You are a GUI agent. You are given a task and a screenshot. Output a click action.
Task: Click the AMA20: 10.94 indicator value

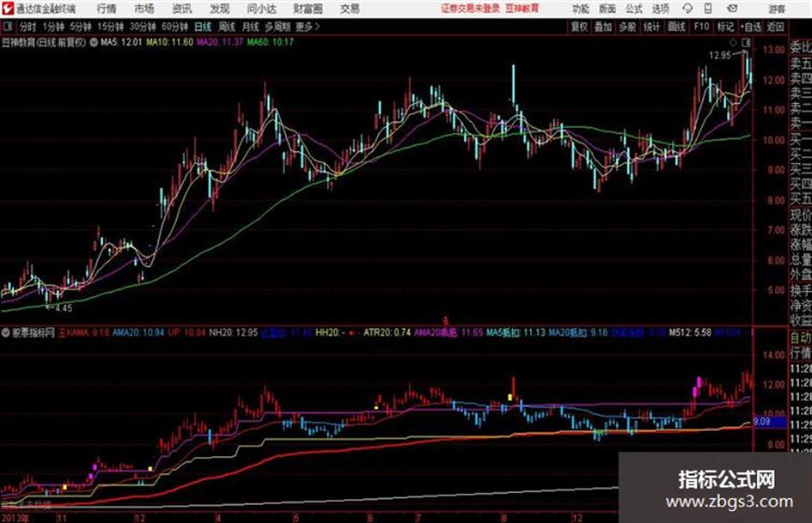pyautogui.click(x=137, y=332)
